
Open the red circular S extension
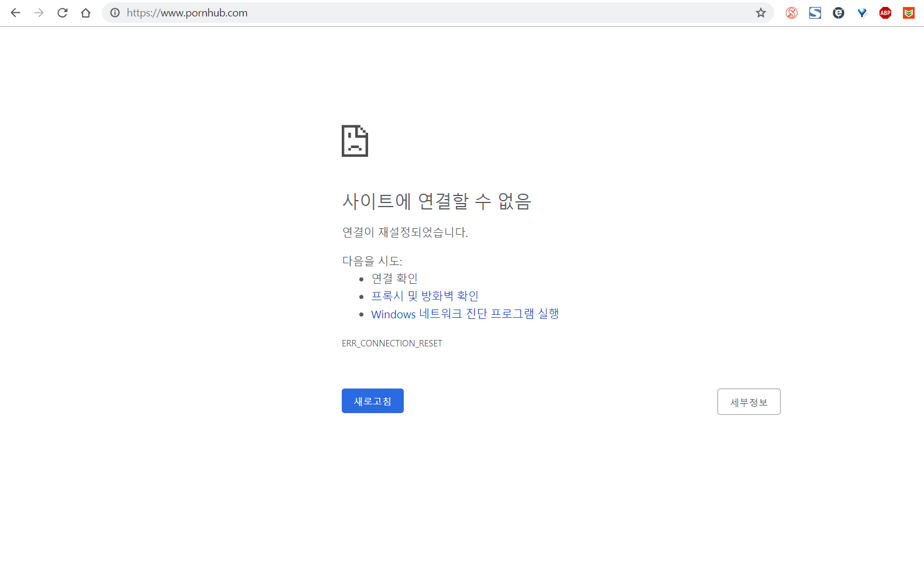pos(792,13)
